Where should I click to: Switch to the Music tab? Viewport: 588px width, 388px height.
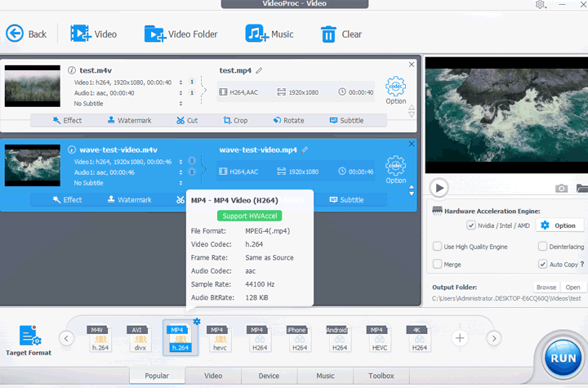[x=325, y=376]
